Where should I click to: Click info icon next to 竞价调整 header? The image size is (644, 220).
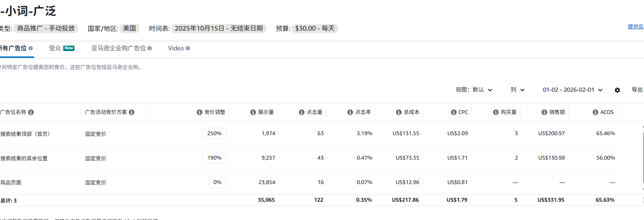[199, 112]
